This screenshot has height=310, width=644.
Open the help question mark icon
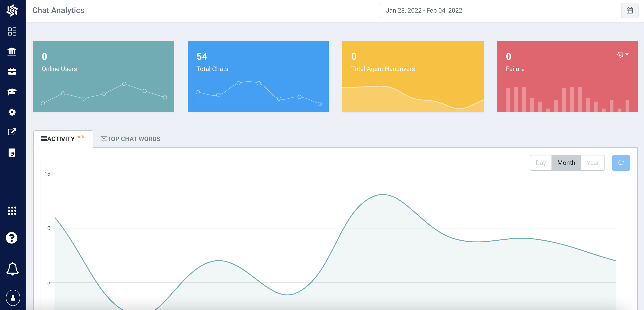(x=12, y=238)
